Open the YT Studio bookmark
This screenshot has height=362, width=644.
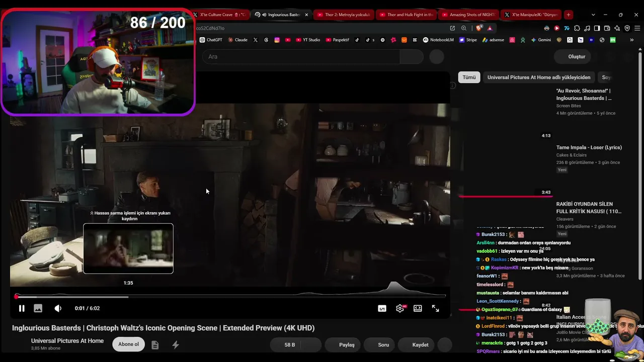[308, 40]
